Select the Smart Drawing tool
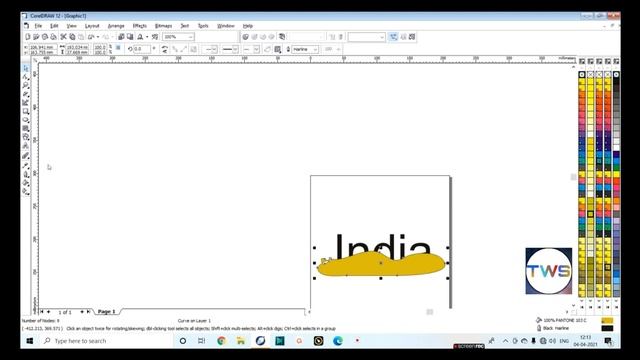The width and height of the screenshot is (640, 360). 26,102
